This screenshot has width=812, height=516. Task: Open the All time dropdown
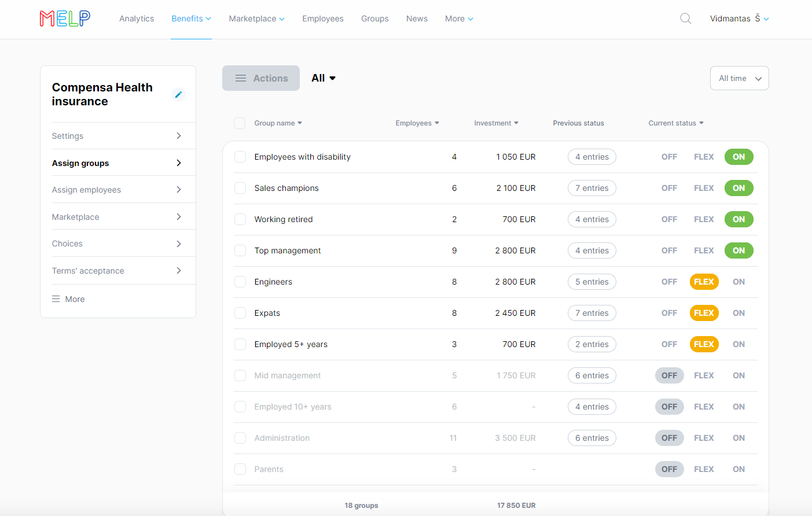(x=739, y=78)
